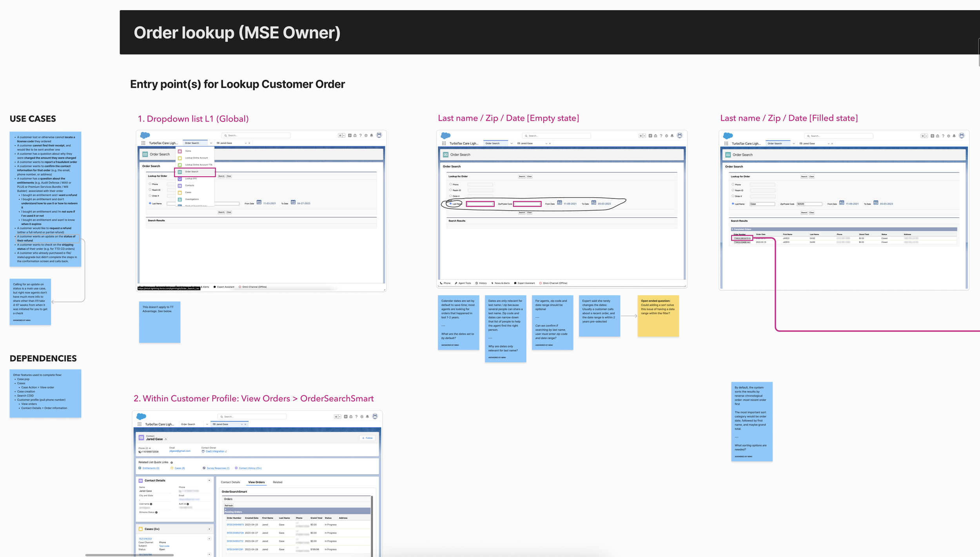
Task: Click setup gear icon in Empty state mockup
Action: [x=666, y=136]
